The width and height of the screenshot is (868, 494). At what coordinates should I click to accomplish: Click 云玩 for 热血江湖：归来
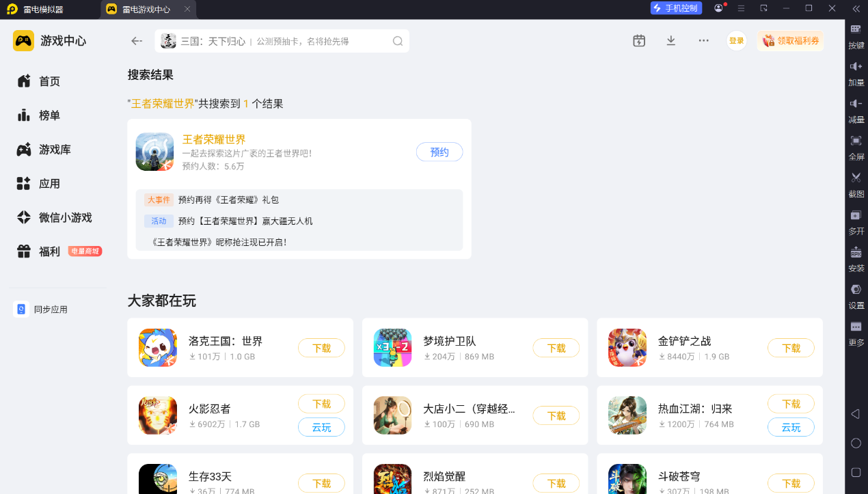791,428
